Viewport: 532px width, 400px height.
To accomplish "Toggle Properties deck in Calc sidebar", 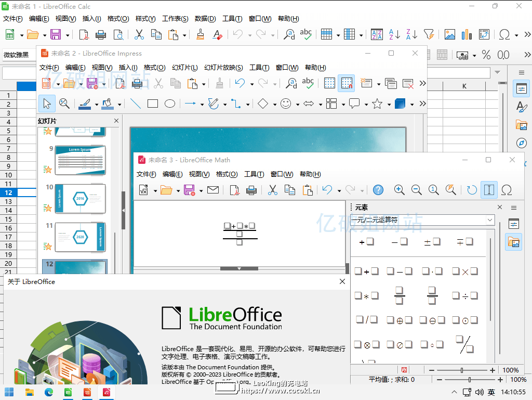I will tap(522, 89).
